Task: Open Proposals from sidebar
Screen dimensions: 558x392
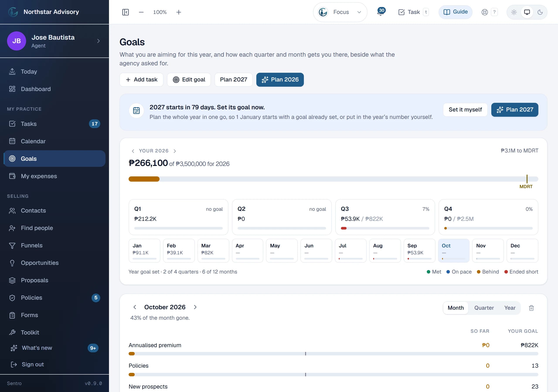Action: (54, 280)
